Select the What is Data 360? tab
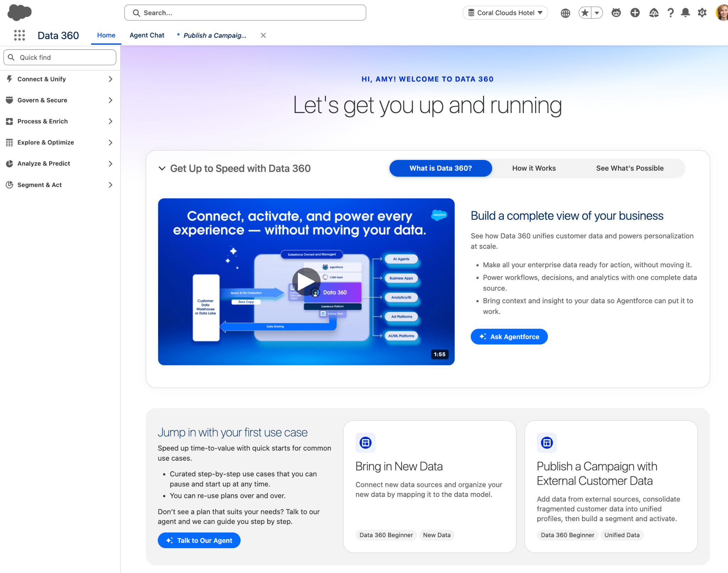Viewport: 728px width, 573px height. coord(441,168)
